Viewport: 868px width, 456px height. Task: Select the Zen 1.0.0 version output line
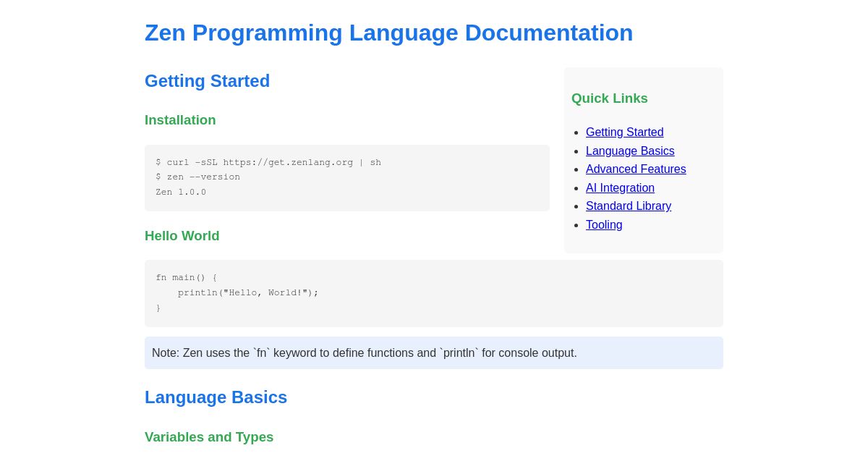(181, 192)
